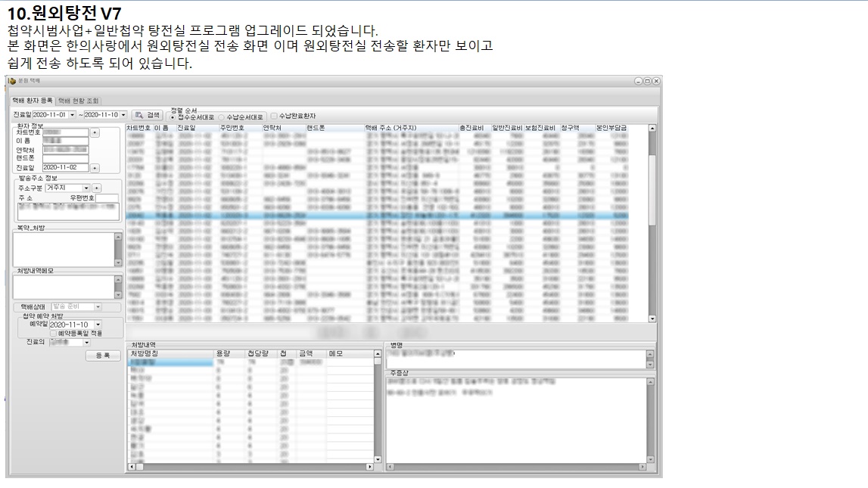Select the 접수순서대로 sort radio button
The image size is (868, 488).
click(173, 118)
